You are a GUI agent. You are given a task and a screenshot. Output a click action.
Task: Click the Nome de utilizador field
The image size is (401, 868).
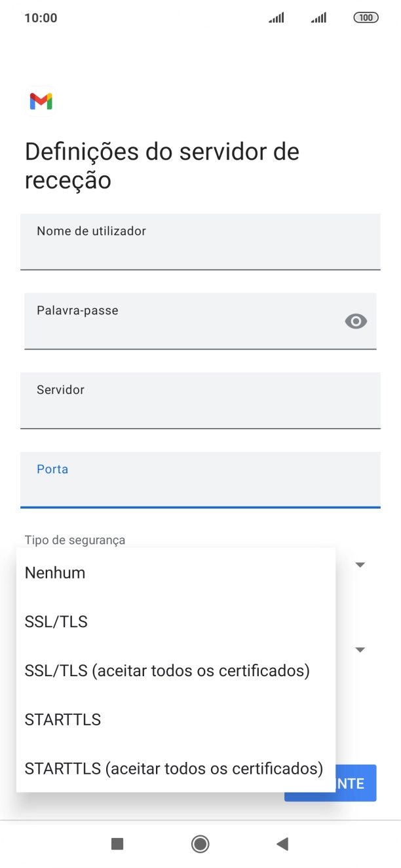[x=200, y=242]
